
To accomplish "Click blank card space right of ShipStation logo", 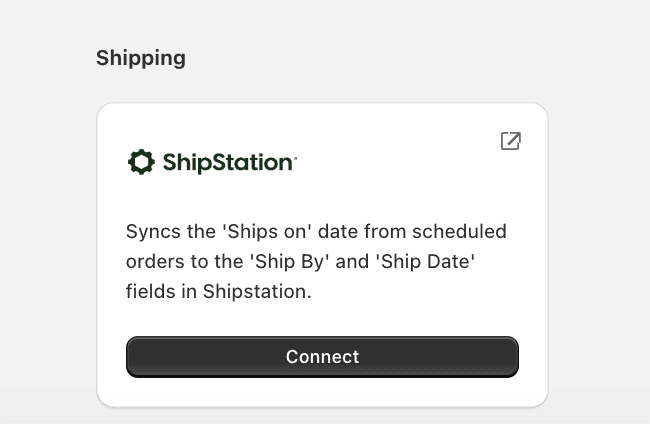I will 400,163.
